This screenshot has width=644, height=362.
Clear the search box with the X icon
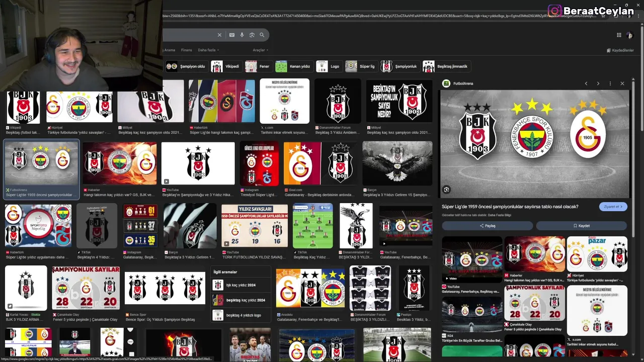pos(219,35)
